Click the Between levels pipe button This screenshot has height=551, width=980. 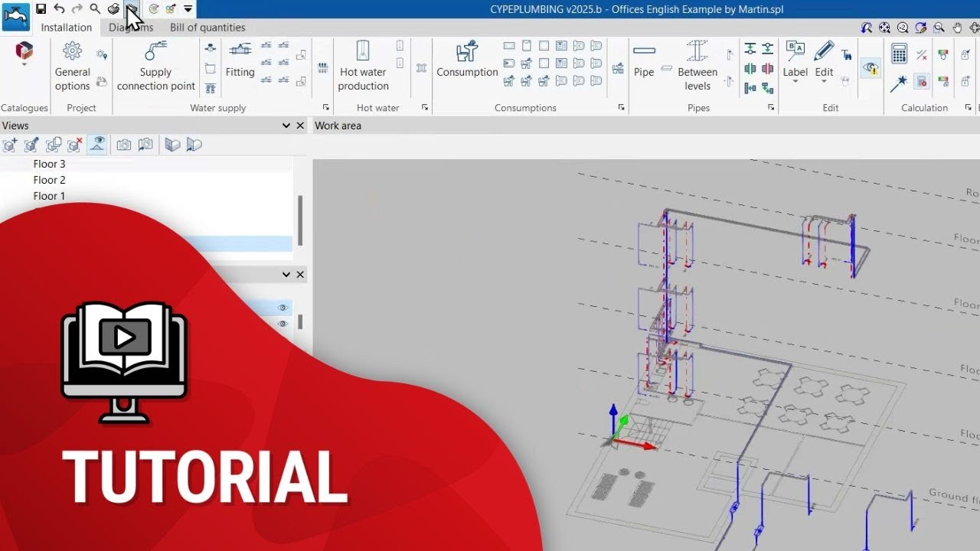pos(697,67)
